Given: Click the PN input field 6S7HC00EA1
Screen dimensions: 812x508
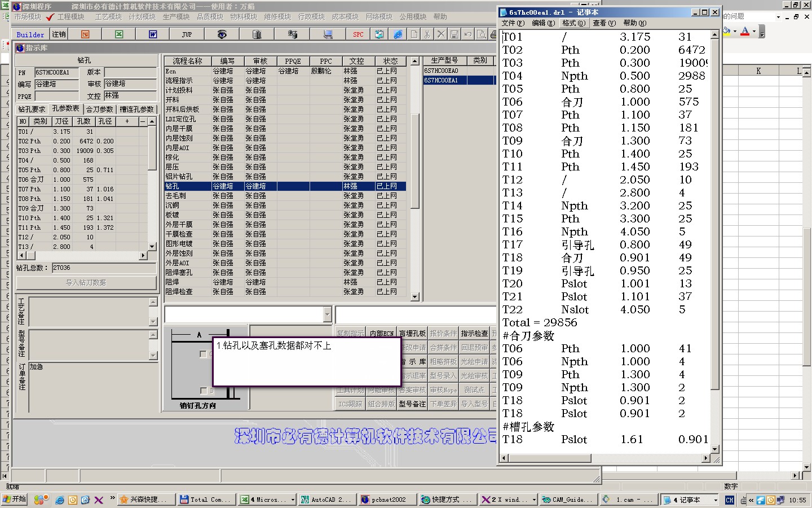Looking at the screenshot, I should pyautogui.click(x=56, y=72).
